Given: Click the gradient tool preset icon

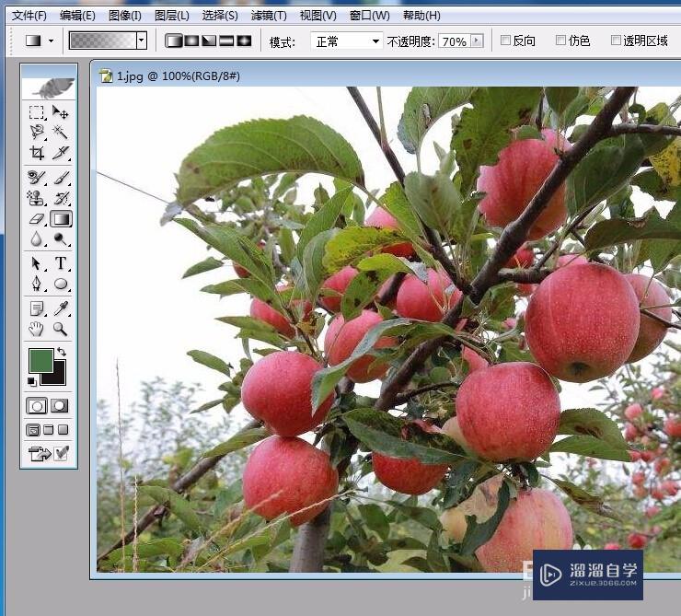Looking at the screenshot, I should pos(33,41).
